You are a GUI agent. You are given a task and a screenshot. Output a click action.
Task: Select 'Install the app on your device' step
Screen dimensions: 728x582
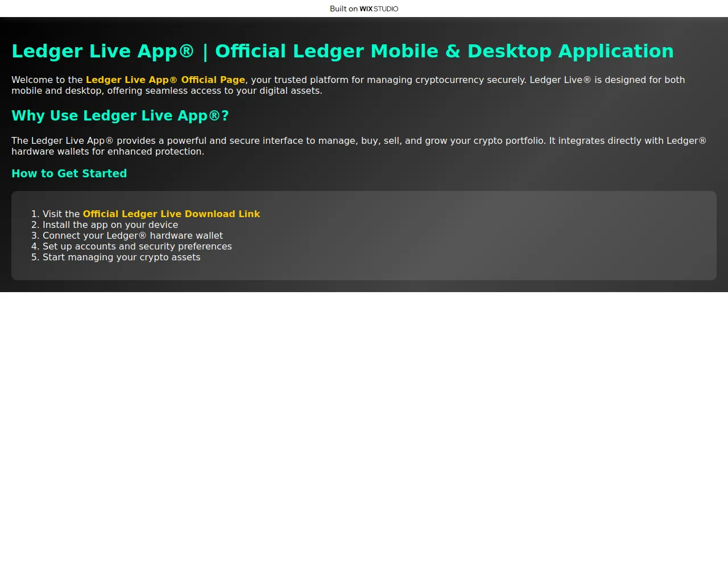click(x=110, y=225)
